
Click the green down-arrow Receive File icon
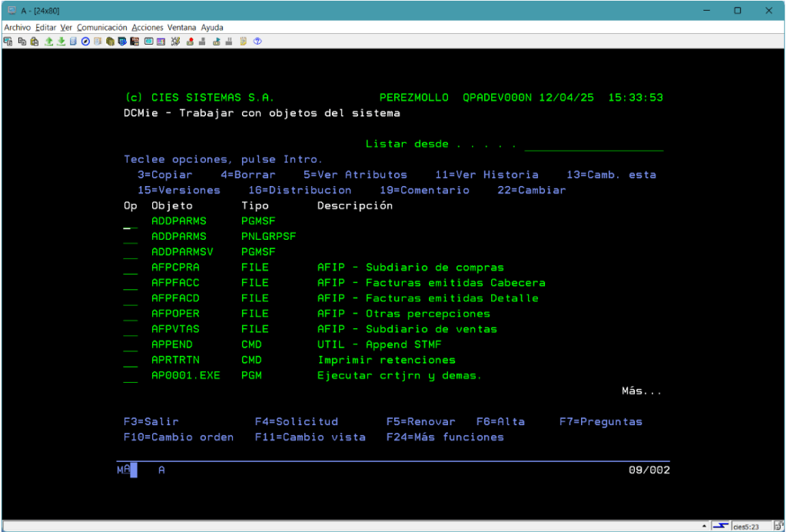click(x=61, y=42)
